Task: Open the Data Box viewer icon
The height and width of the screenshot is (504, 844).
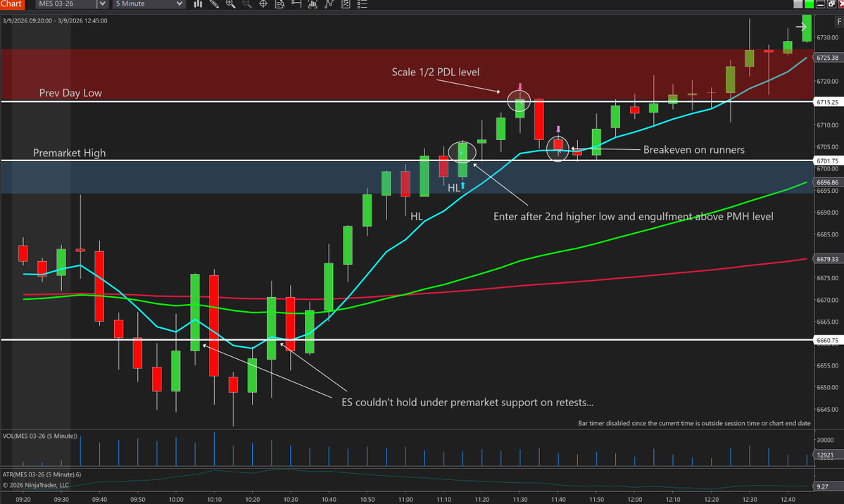Action: (x=280, y=4)
